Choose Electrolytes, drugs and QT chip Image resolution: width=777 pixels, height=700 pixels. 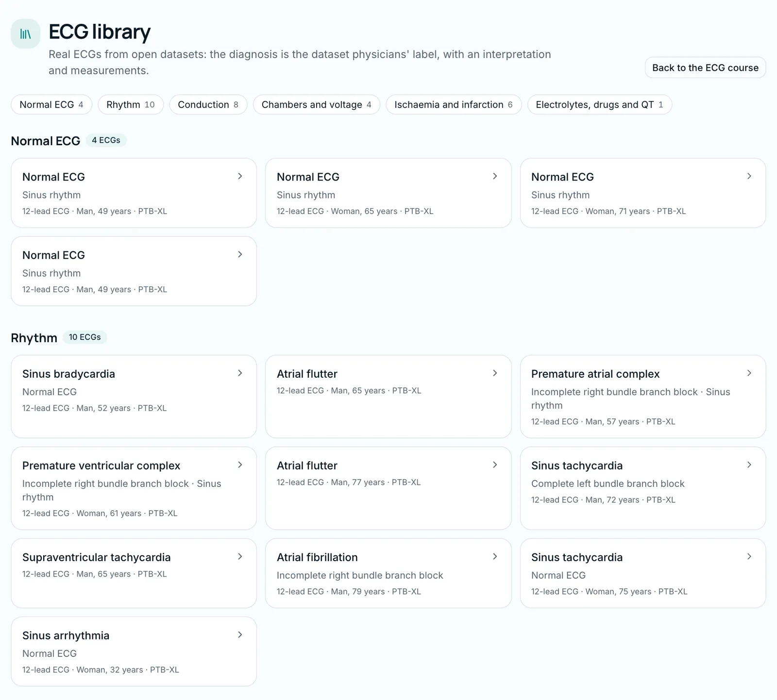(x=600, y=104)
